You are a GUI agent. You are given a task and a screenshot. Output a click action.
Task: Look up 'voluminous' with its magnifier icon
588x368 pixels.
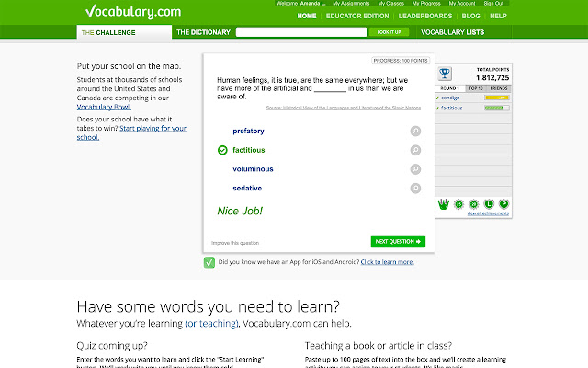pos(415,169)
